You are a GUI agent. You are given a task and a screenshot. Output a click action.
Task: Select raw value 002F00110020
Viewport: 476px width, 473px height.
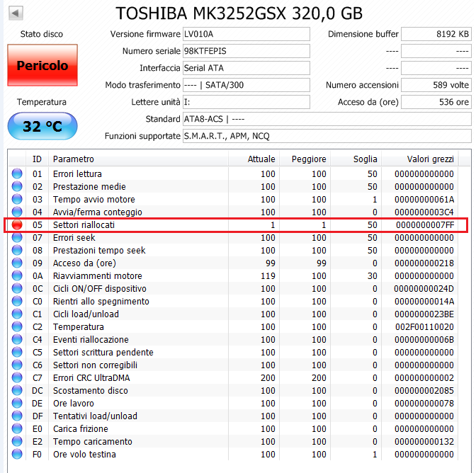pos(424,326)
